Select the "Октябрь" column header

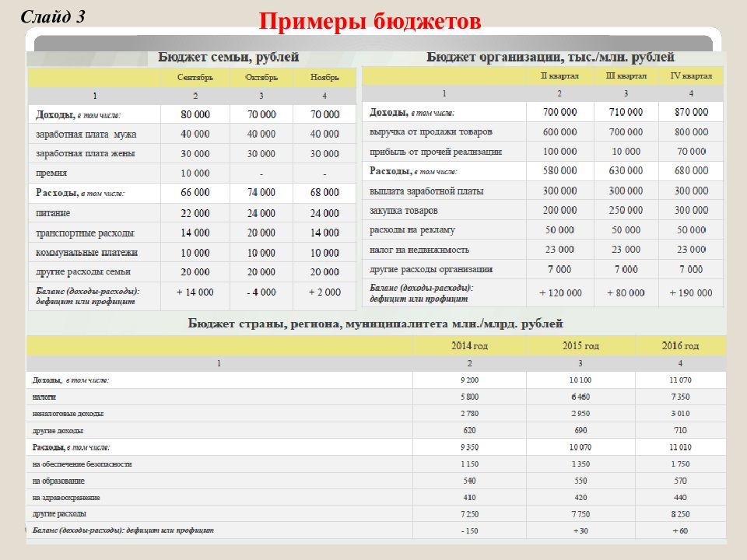pyautogui.click(x=261, y=77)
